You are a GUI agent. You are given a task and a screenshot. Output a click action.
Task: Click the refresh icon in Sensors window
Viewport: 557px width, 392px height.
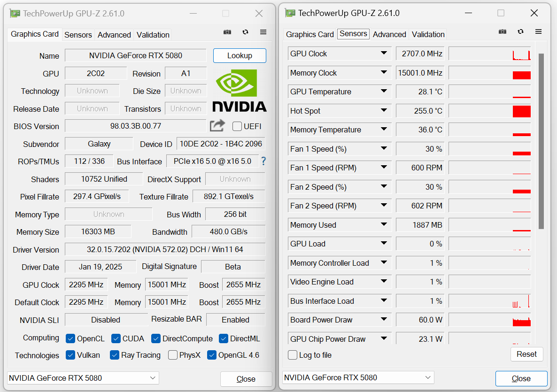point(520,31)
